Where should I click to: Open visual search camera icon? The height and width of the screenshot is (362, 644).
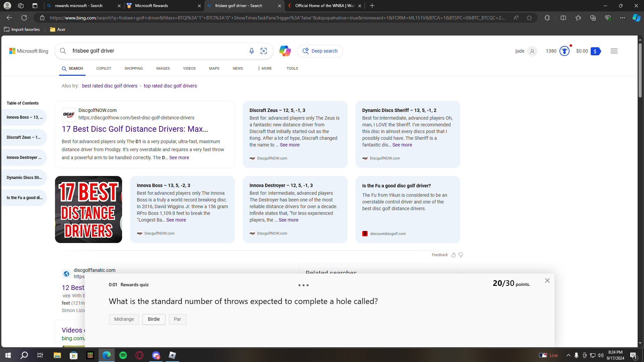pos(264,51)
